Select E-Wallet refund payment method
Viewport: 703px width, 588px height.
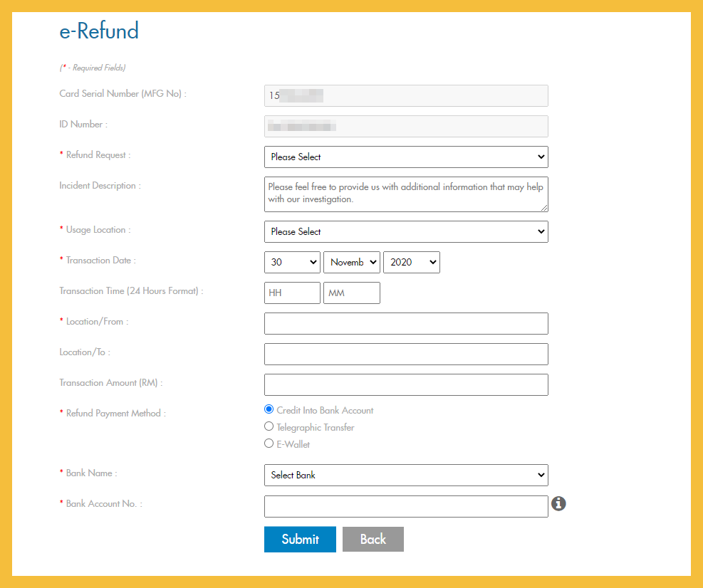pos(269,443)
